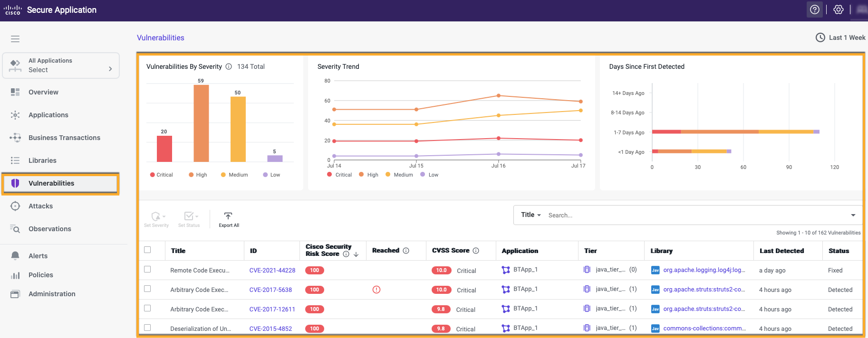Click BTApp_1 application icon in CVE-2021-44228 row
This screenshot has height=338, width=868.
tap(506, 270)
